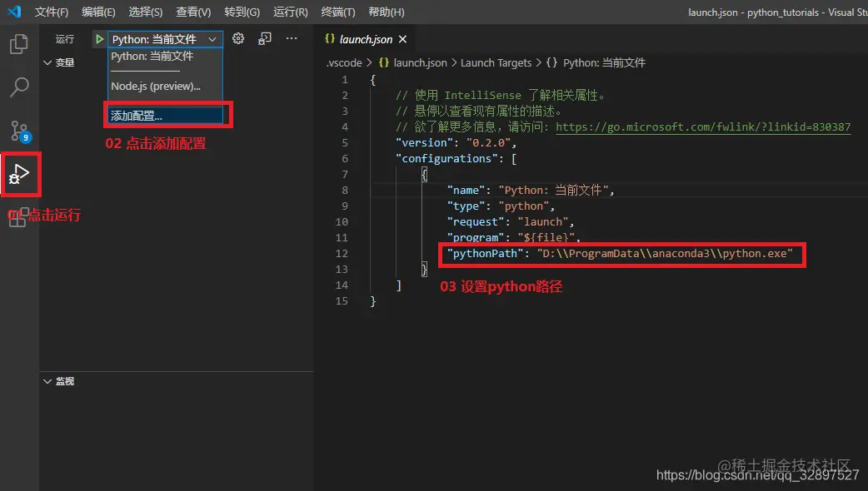Click the IntelliSense comment on line 2
868x491 pixels.
501,96
